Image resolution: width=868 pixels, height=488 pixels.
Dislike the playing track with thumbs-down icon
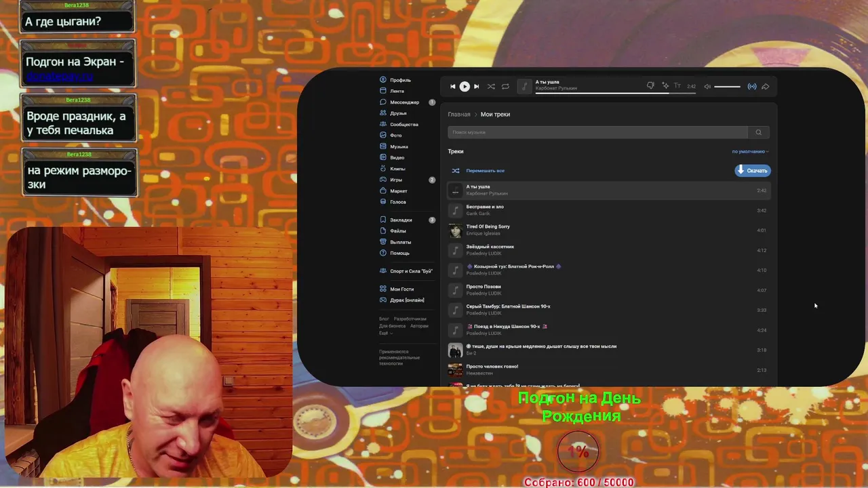[650, 86]
